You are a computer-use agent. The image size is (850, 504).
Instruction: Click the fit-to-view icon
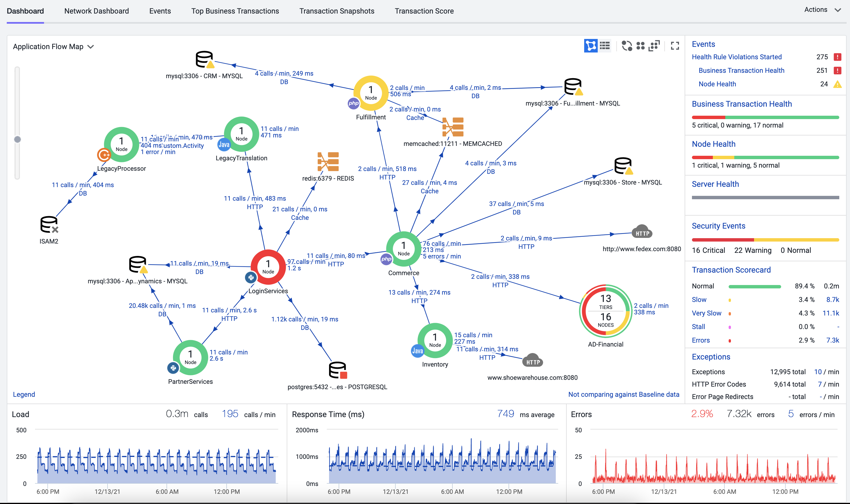tap(654, 46)
